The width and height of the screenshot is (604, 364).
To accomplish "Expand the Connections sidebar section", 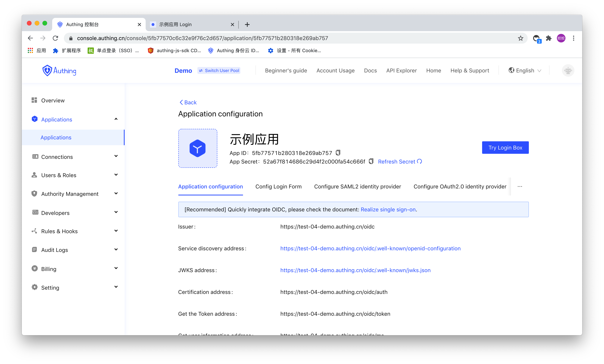I will [116, 156].
